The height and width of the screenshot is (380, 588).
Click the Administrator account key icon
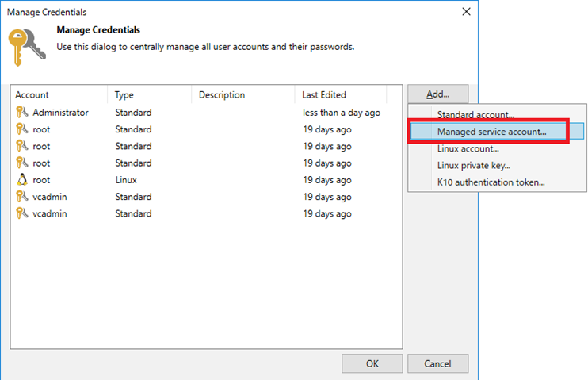21,112
